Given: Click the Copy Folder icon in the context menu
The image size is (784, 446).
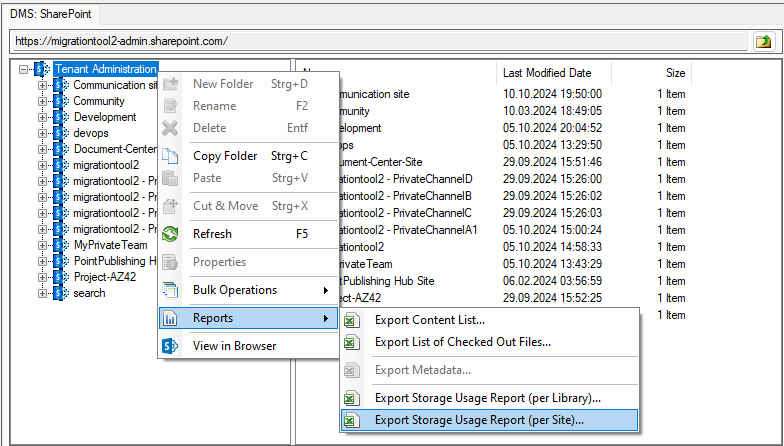Looking at the screenshot, I should pyautogui.click(x=170, y=156).
